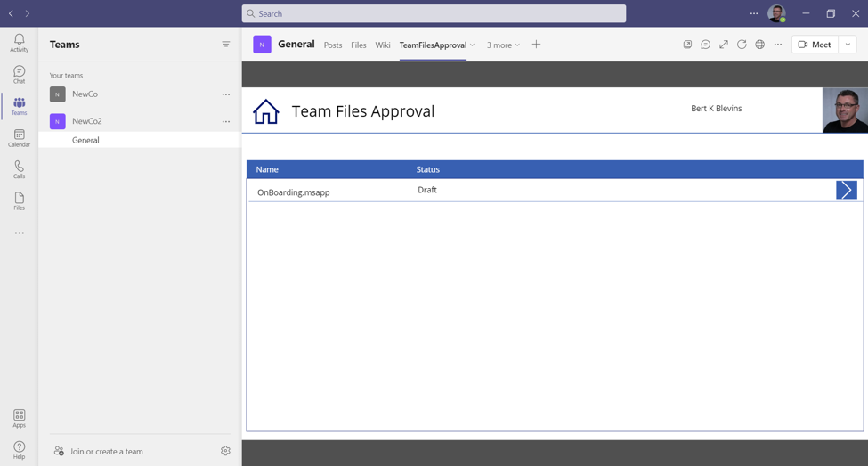Open the go to website globe icon
868x466 pixels.
759,45
